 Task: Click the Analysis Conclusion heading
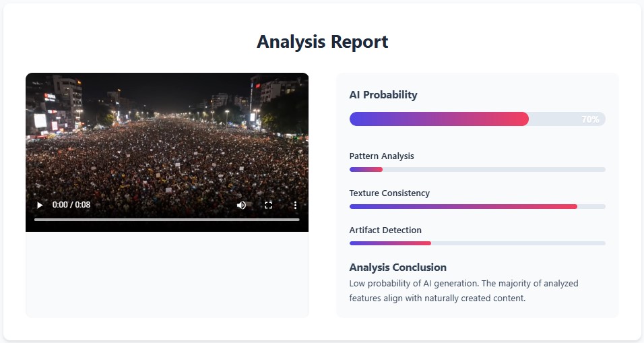[398, 268]
